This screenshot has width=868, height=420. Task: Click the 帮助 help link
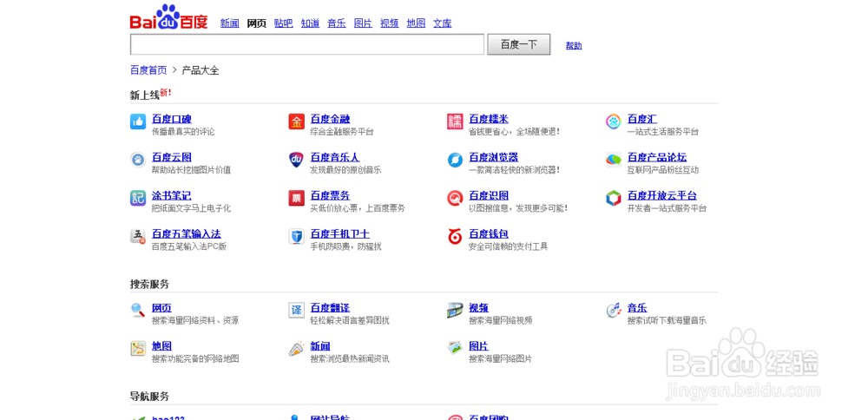[x=574, y=46]
